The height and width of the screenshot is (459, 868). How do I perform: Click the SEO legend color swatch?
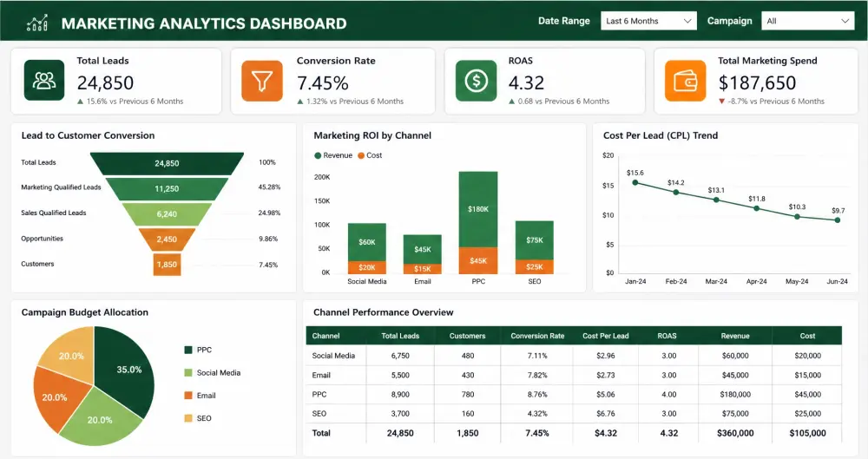pyautogui.click(x=188, y=418)
